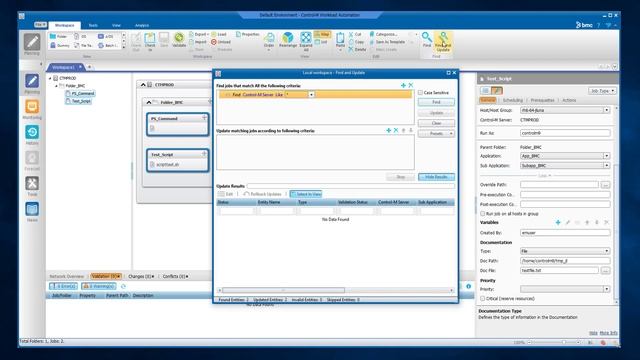Viewport: 640px width, 360px height.
Task: Click the Find and Update ribbon icon
Action: click(x=443, y=41)
